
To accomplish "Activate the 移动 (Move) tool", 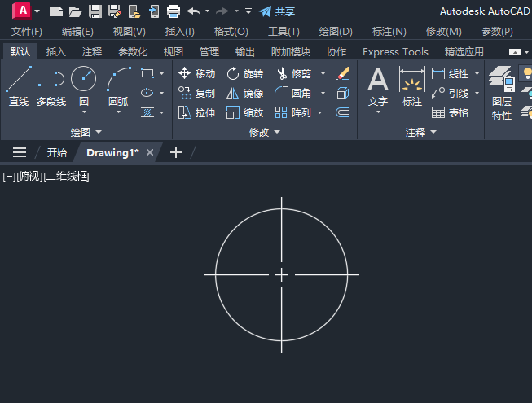I will pos(196,73).
